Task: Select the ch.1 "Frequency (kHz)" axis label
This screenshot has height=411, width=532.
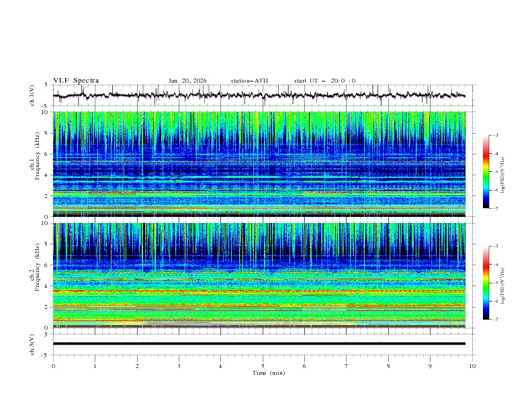Action: coord(38,156)
